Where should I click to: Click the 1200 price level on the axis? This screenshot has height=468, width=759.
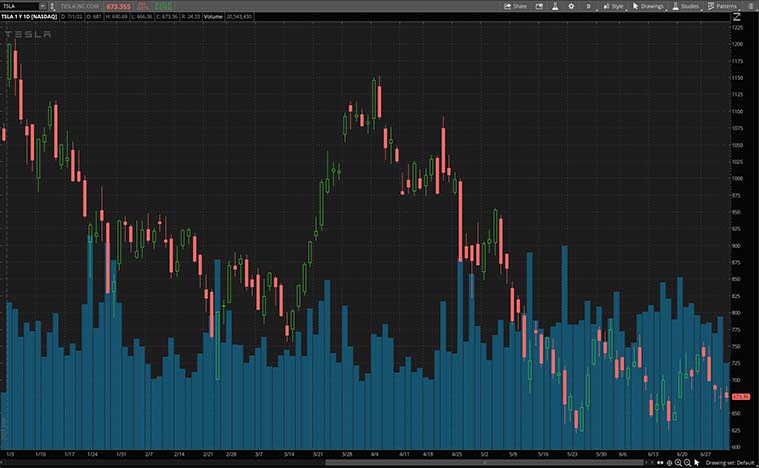(x=737, y=44)
